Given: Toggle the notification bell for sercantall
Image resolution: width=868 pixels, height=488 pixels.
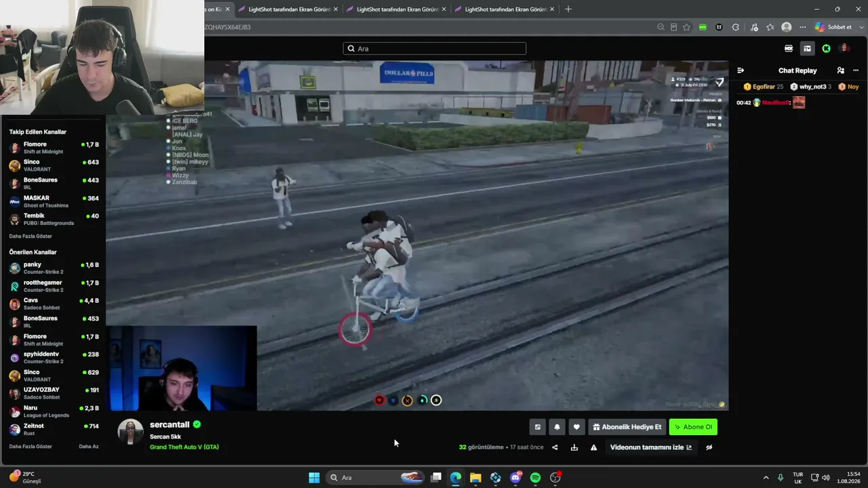Looking at the screenshot, I should (x=557, y=427).
